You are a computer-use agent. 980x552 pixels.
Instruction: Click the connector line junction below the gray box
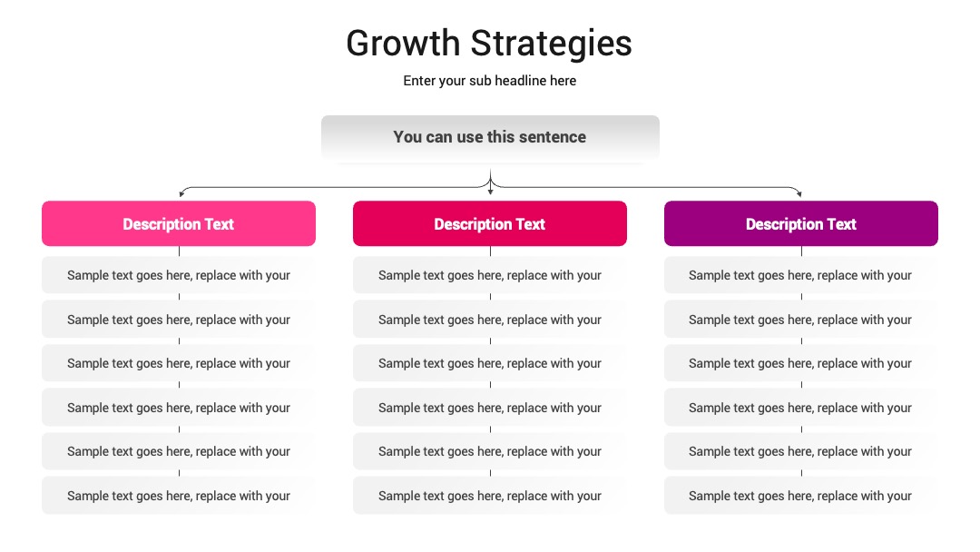click(491, 183)
